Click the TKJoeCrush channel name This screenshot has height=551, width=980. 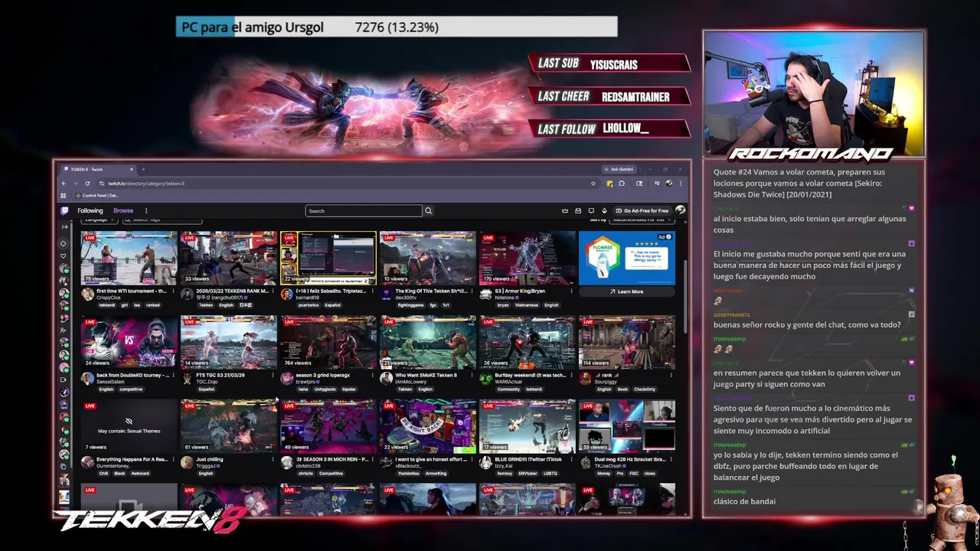point(608,466)
